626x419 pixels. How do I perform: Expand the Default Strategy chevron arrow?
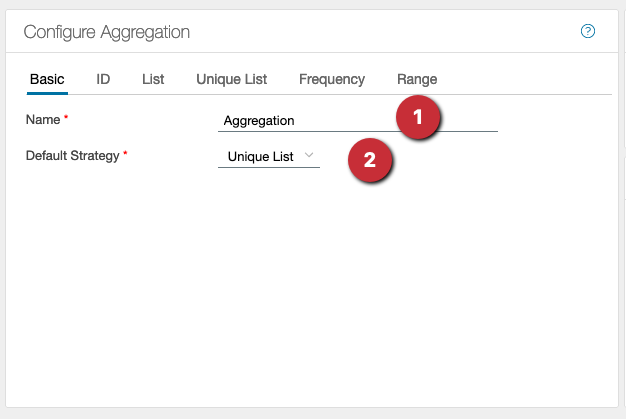click(x=309, y=155)
